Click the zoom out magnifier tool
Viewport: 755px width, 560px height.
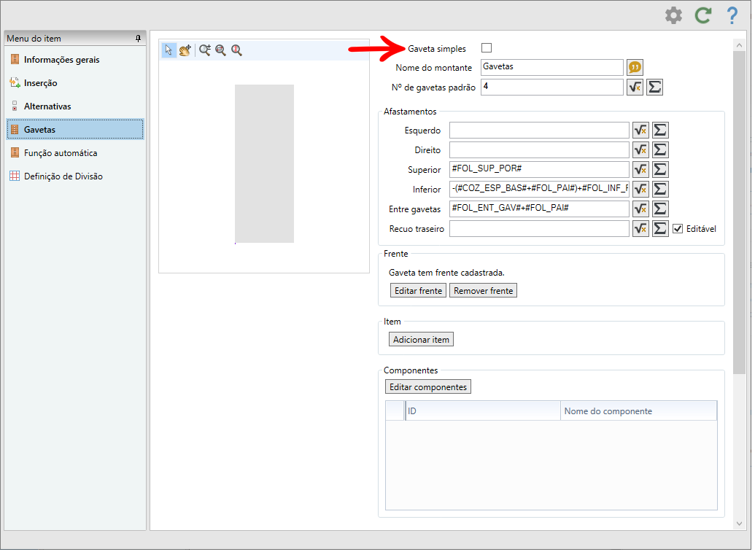221,50
